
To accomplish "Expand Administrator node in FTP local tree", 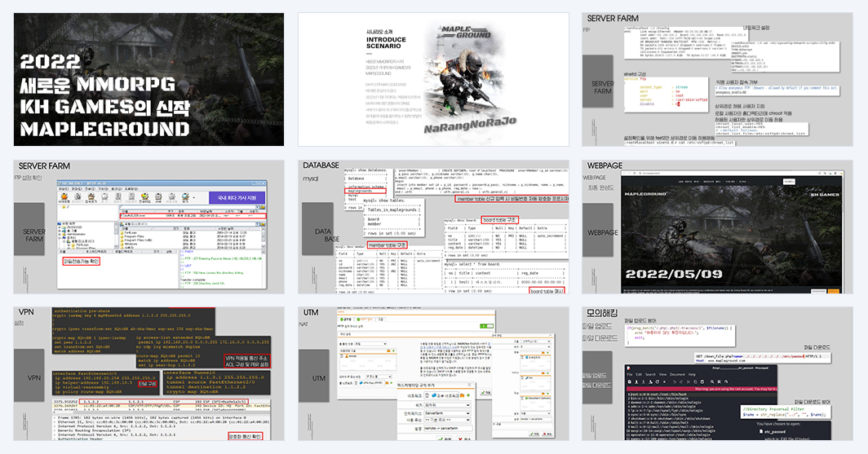I will pyautogui.click(x=60, y=235).
